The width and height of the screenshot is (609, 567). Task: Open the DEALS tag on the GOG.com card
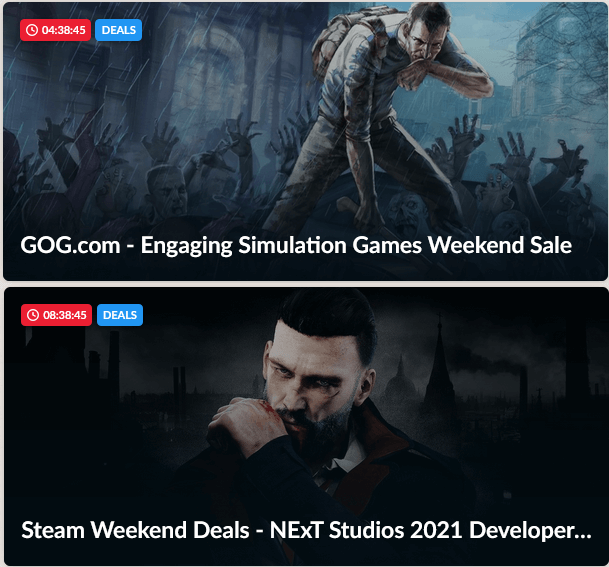click(118, 30)
